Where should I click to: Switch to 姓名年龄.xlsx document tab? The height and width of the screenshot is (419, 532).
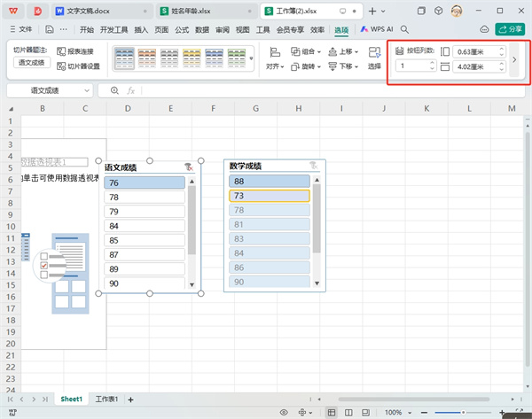point(206,11)
